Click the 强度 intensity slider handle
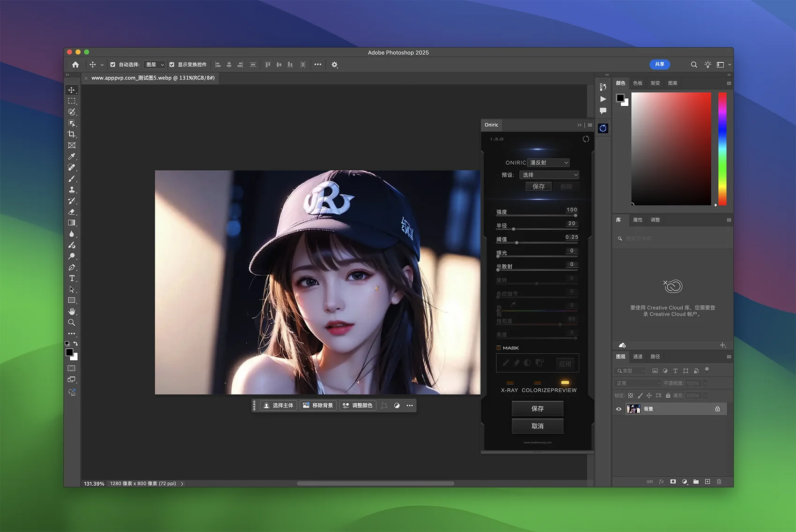 click(x=575, y=216)
